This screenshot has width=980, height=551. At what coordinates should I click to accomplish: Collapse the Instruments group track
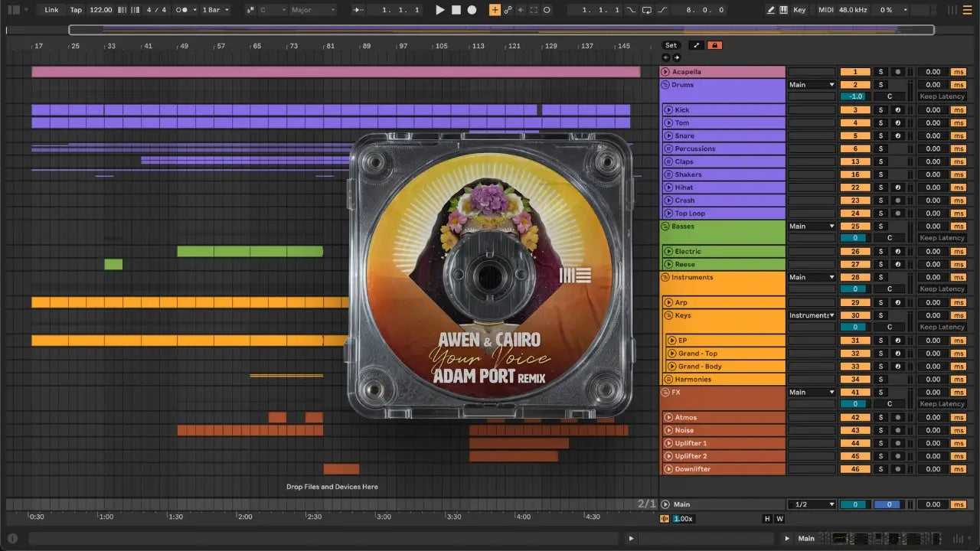click(665, 278)
